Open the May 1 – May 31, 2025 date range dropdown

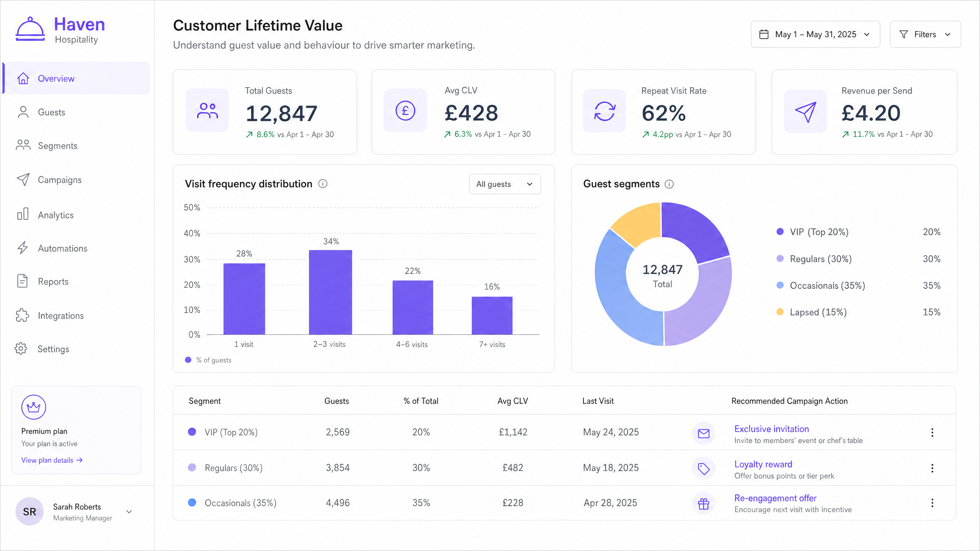point(815,34)
